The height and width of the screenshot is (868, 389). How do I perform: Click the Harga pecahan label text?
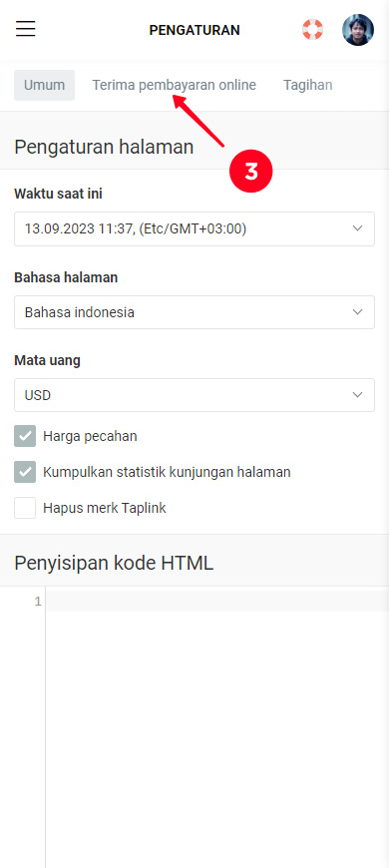[90, 436]
